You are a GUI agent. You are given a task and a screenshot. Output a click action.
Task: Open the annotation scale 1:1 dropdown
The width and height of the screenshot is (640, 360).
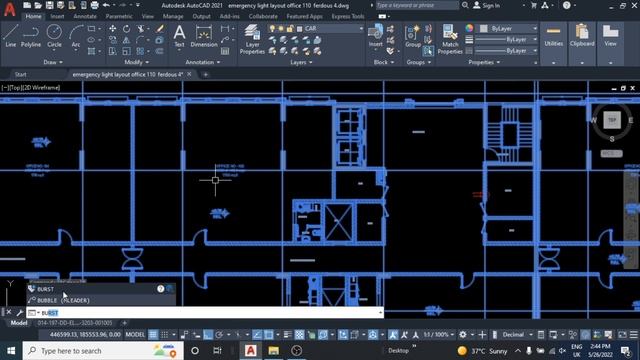click(439, 335)
